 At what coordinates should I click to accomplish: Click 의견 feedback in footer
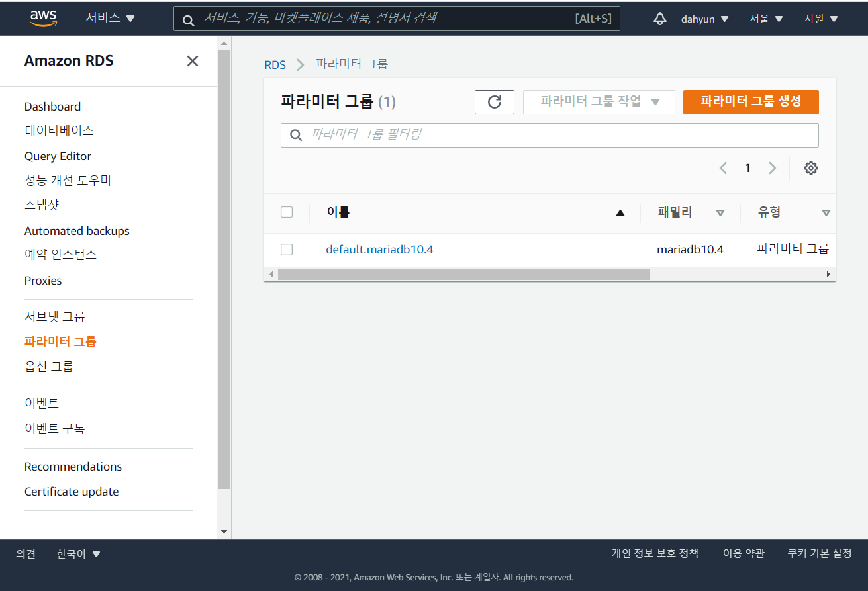pyautogui.click(x=26, y=554)
